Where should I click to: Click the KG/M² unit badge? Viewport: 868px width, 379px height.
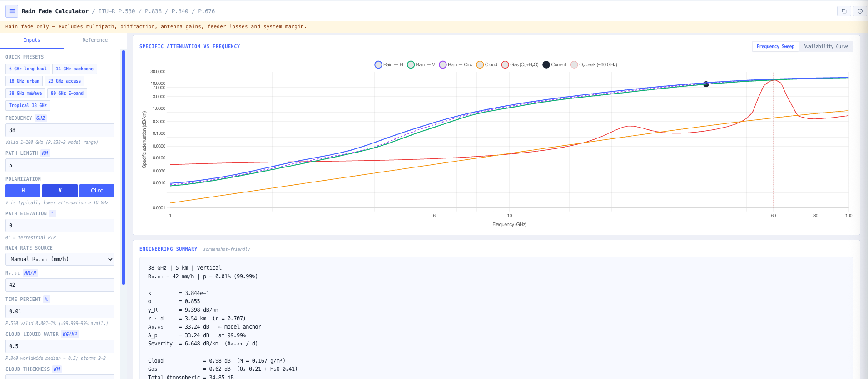[70, 334]
